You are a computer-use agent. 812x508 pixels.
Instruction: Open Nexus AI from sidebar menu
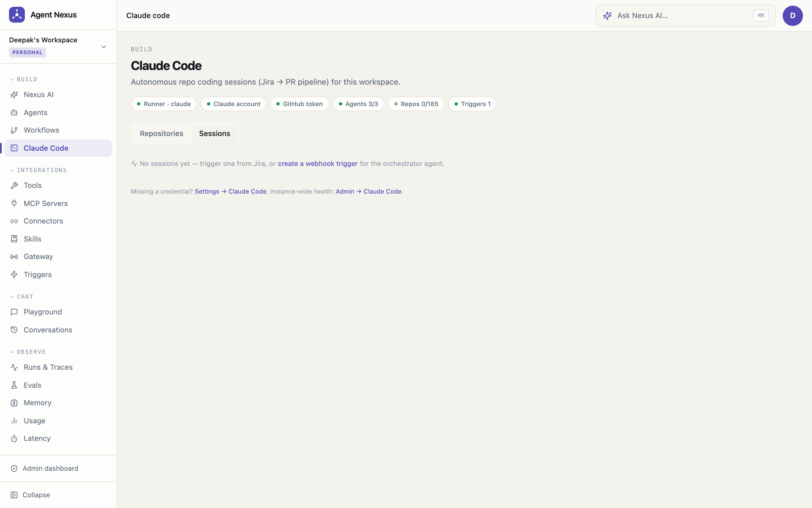[x=58, y=95]
